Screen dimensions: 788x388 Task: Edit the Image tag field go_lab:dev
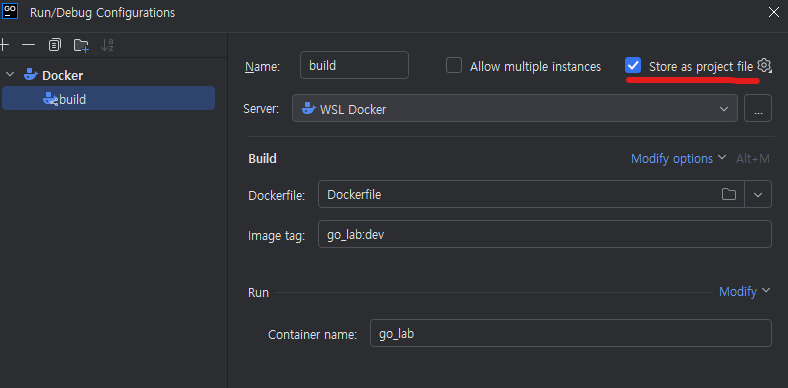(545, 234)
